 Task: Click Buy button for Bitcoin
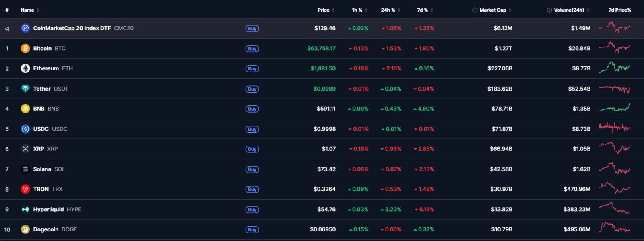click(252, 49)
